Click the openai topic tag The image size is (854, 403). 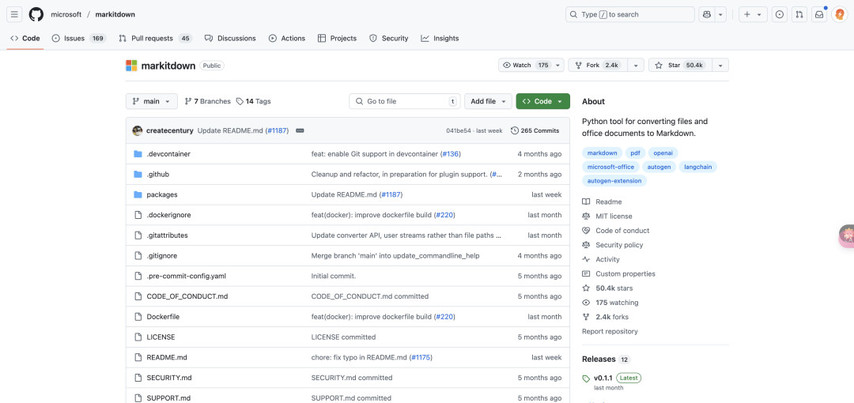pyautogui.click(x=663, y=153)
